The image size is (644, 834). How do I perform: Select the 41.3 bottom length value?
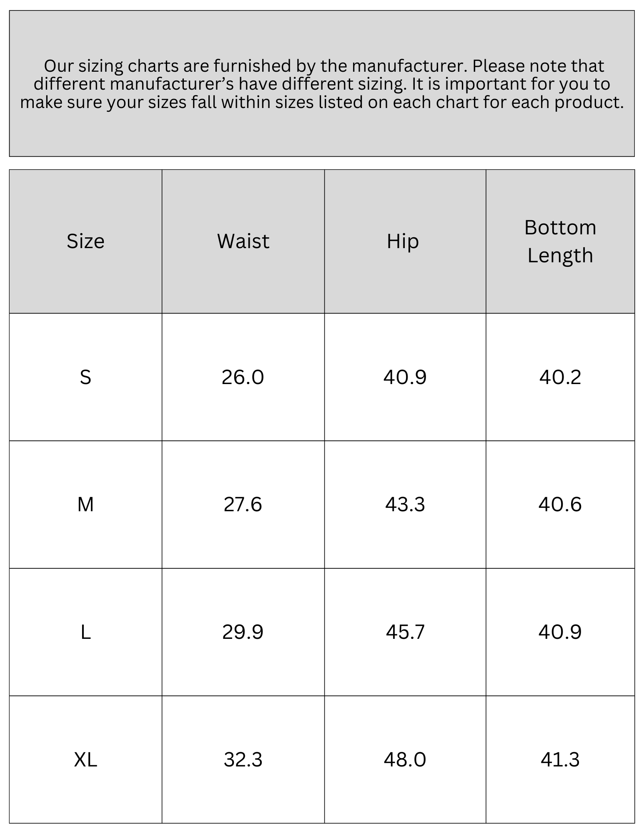(560, 759)
